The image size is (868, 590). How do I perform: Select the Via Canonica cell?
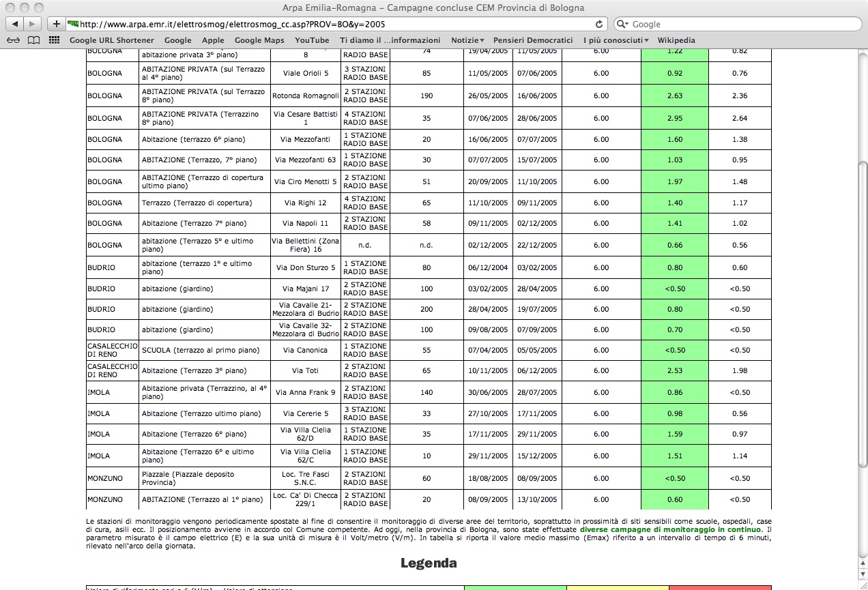pos(306,350)
